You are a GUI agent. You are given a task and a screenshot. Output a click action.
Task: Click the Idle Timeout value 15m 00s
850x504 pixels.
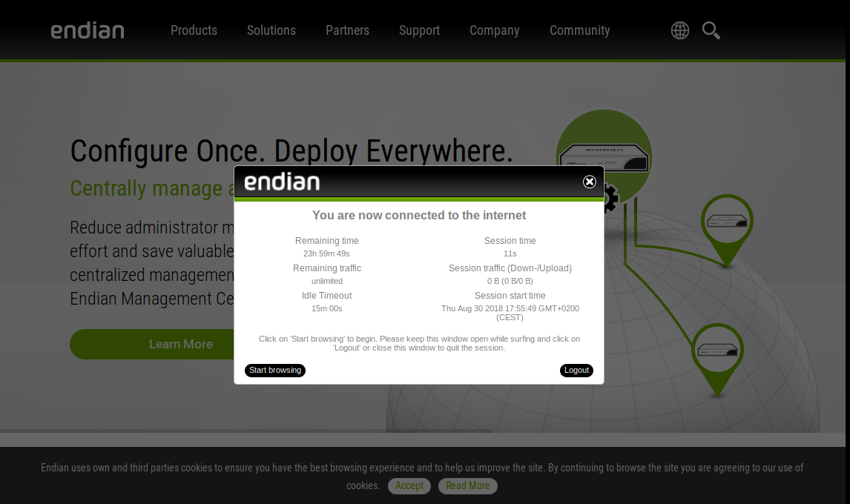[327, 309]
